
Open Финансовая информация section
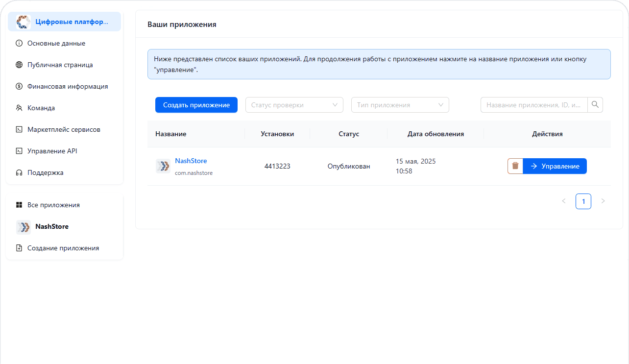64,86
